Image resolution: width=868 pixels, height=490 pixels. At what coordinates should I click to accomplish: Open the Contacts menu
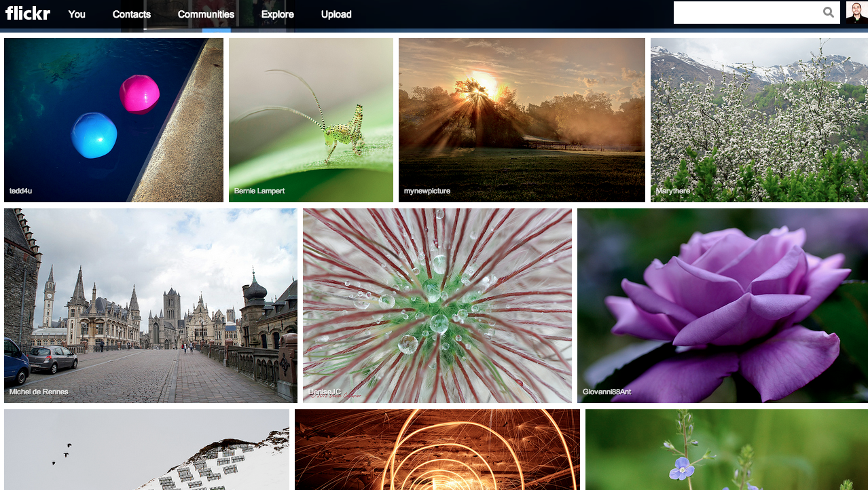[132, 14]
